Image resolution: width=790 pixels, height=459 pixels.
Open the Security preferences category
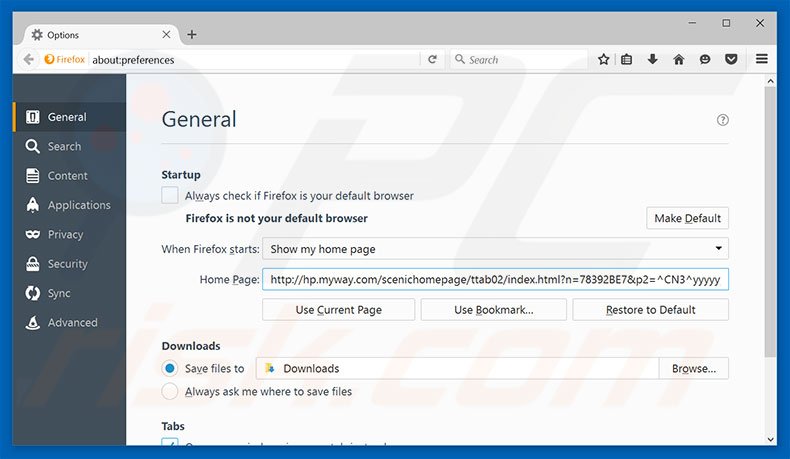(70, 264)
